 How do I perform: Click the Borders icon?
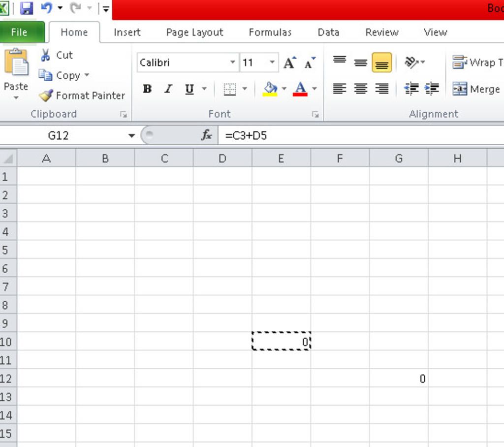coord(230,89)
